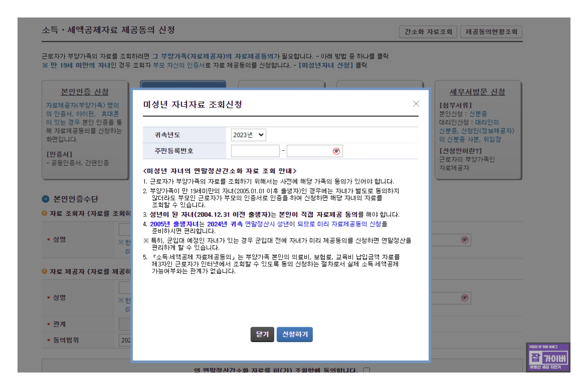Click the 주민등록번호 front-digits input field
The width and height of the screenshot is (588, 390).
(x=255, y=151)
